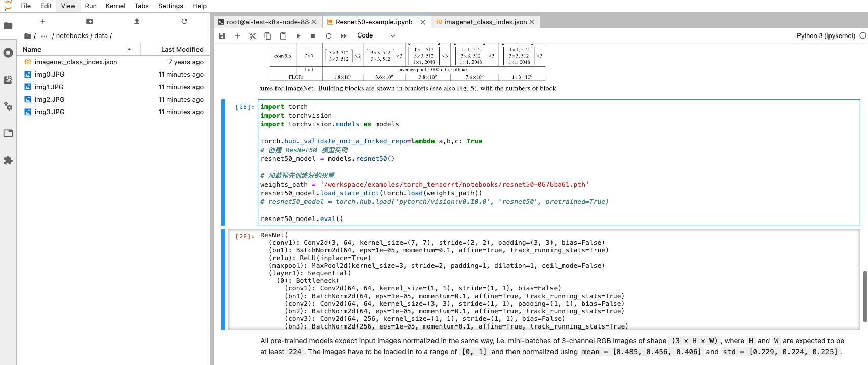The height and width of the screenshot is (365, 868).
Task: Click the input prompt [28] of code cell
Action: (245, 107)
